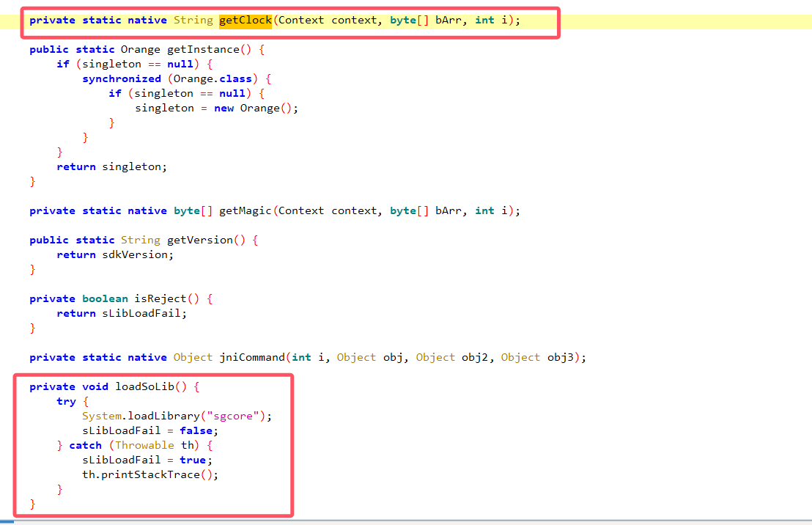Viewport: 812px width, 525px height.
Task: Click the String return type of getClock
Action: [x=193, y=20]
